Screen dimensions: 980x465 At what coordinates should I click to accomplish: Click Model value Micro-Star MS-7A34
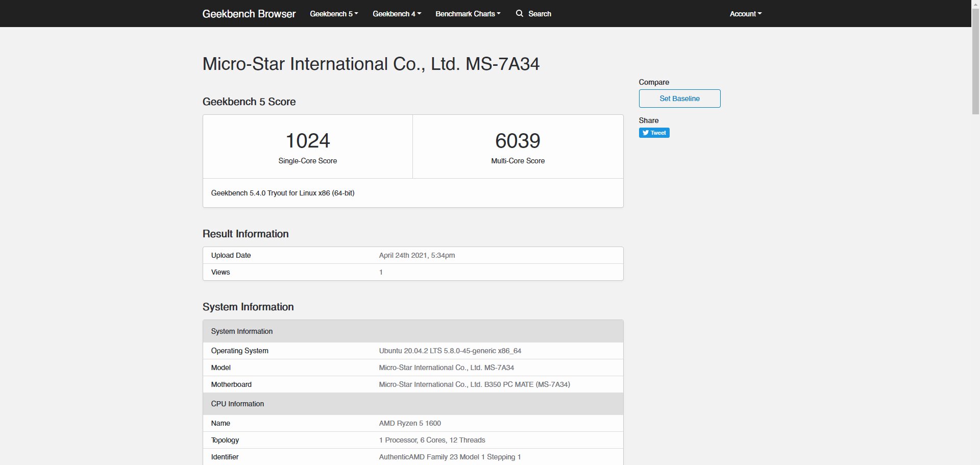446,368
